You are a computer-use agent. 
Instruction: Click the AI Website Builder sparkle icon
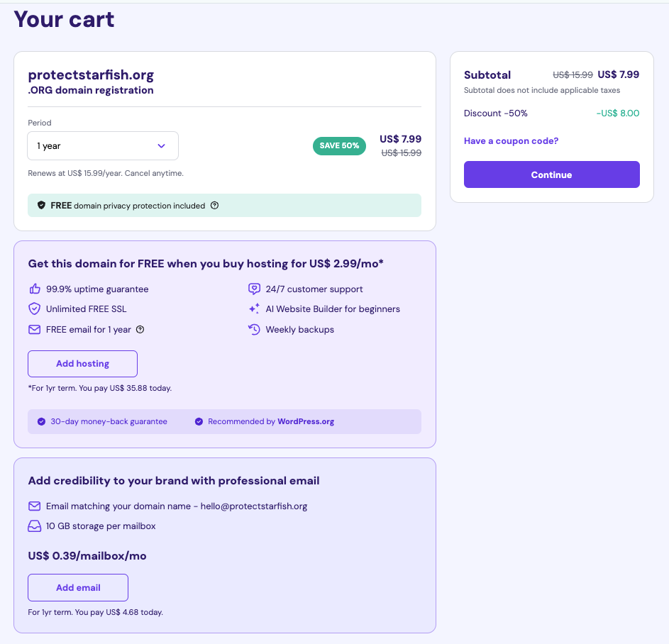254,309
